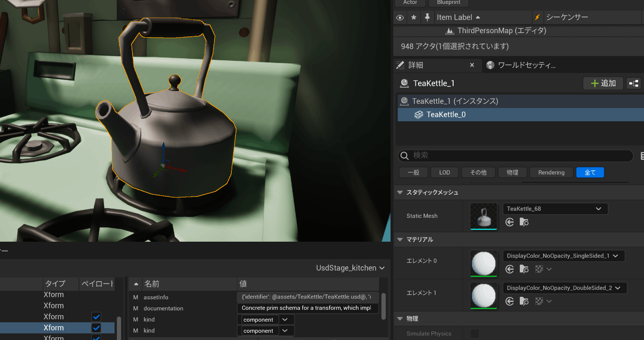
Task: Click the documentation value field
Action: [x=308, y=308]
